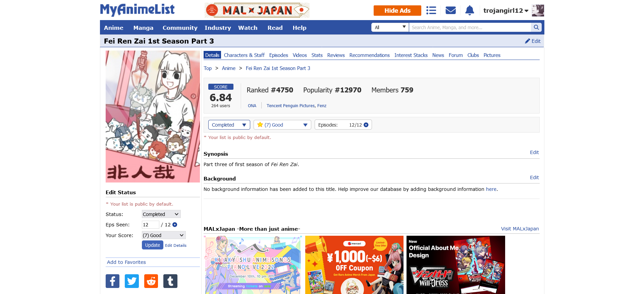Switch to the Pictures tab
Screen dimensions: 644x294
coord(492,55)
